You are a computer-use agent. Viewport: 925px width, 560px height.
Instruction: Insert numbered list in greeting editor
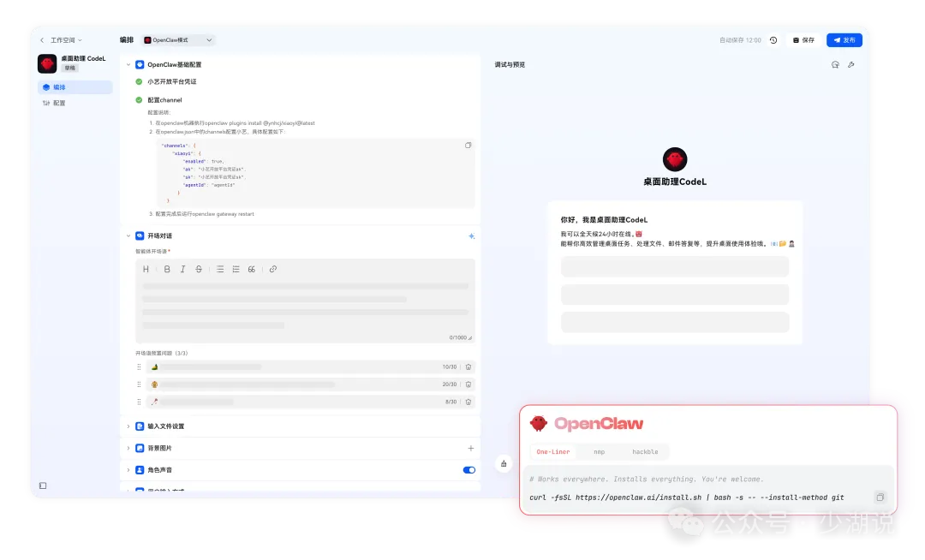[236, 270]
